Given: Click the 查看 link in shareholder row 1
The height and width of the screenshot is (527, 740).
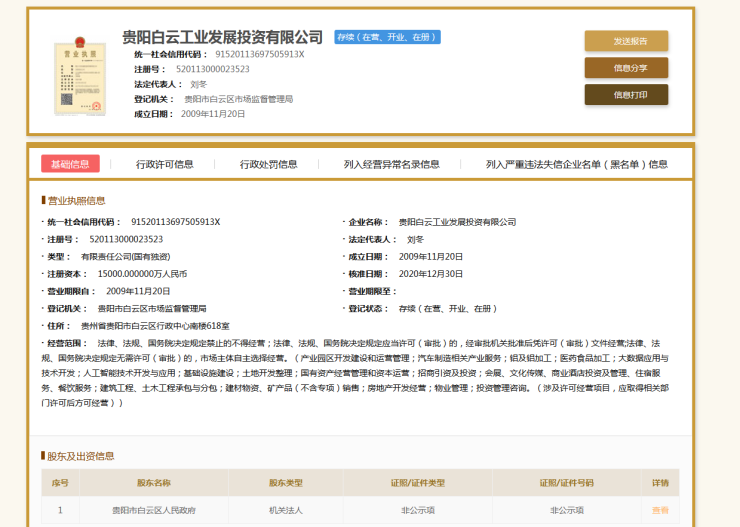Looking at the screenshot, I should pos(660,510).
